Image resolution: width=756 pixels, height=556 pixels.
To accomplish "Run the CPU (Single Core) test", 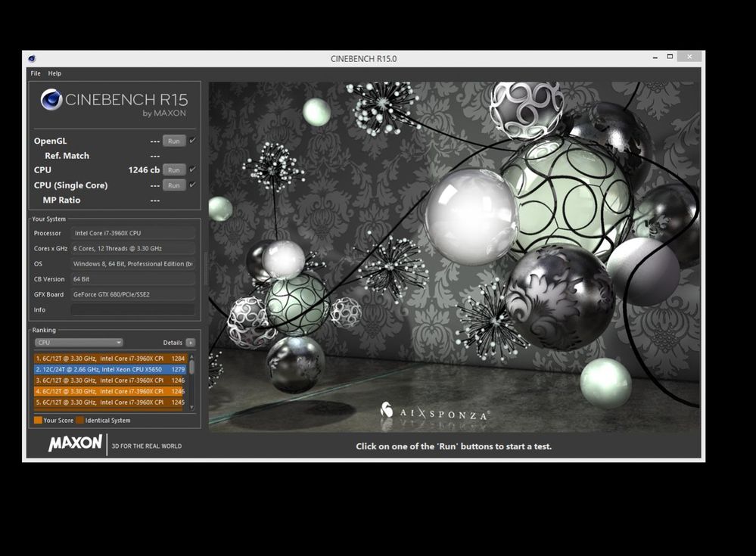I will [173, 185].
